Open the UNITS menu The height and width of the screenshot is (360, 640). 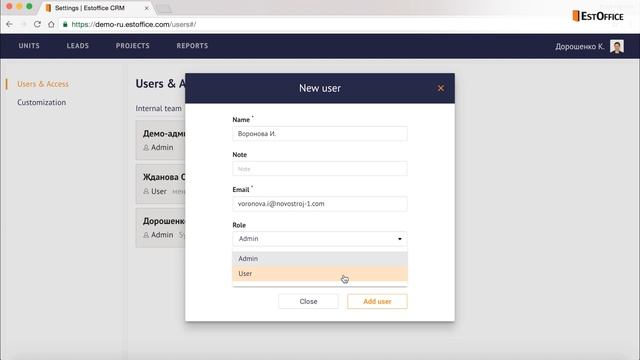[29, 46]
